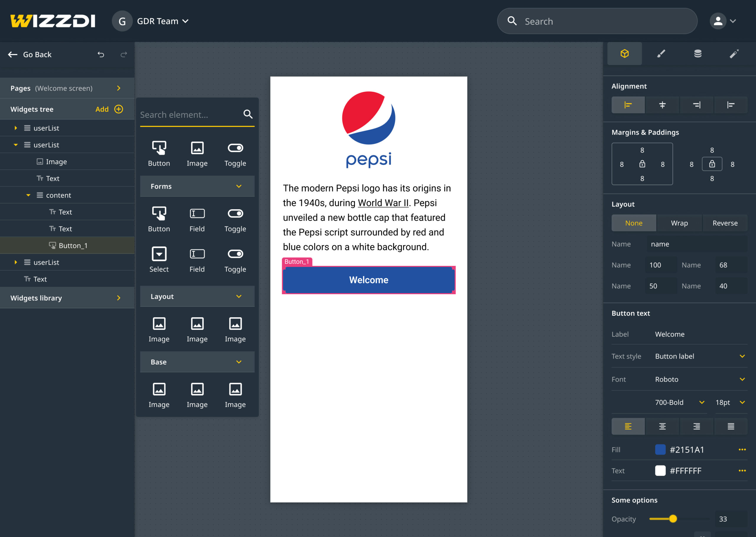Open the 18pt font size dropdown

coord(731,402)
